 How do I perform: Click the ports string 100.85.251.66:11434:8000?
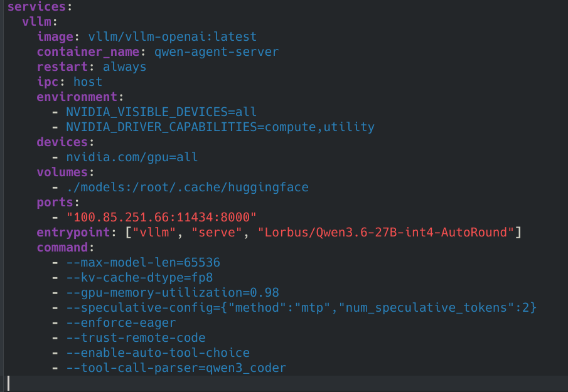coord(161,217)
